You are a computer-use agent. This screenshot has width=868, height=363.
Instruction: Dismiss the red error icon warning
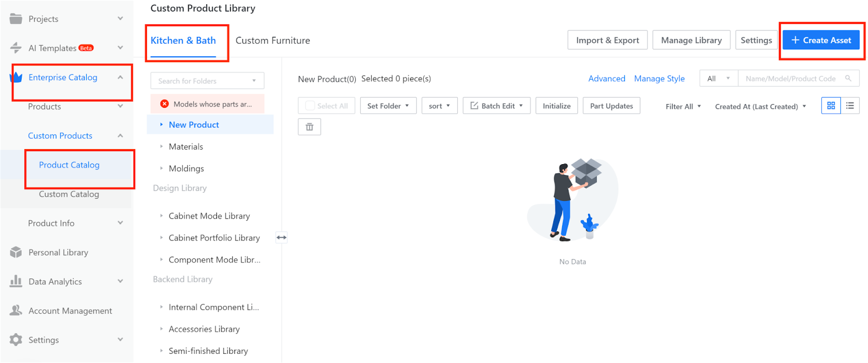[x=164, y=104]
